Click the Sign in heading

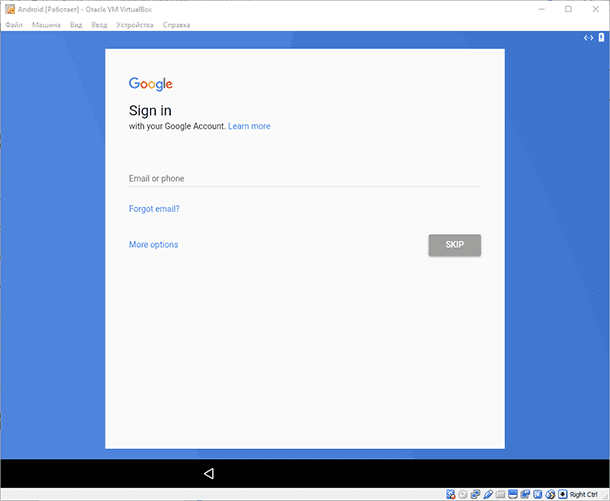[x=150, y=110]
